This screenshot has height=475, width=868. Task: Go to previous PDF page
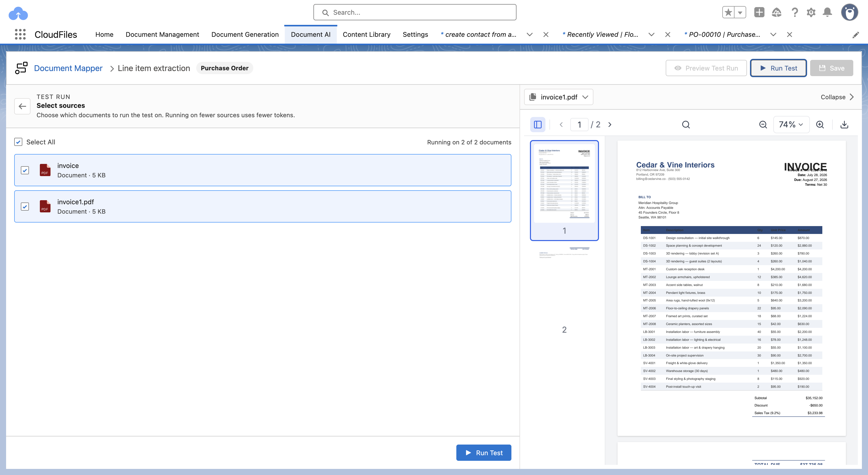tap(561, 125)
